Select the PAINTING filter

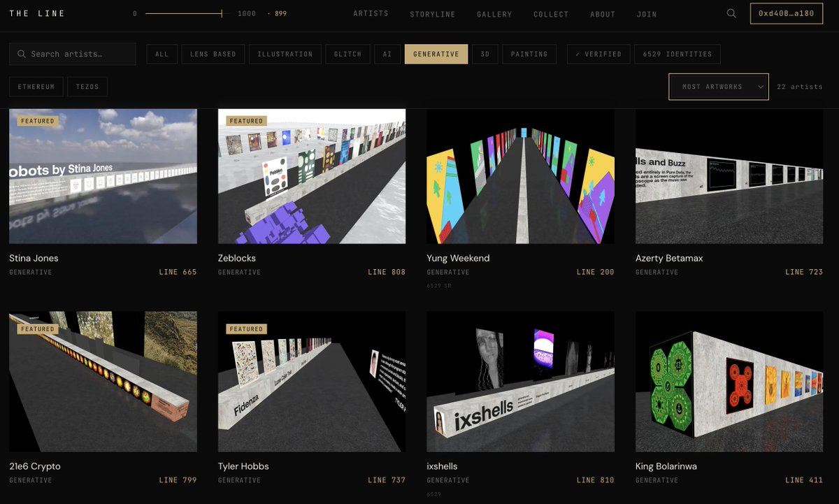pyautogui.click(x=529, y=54)
